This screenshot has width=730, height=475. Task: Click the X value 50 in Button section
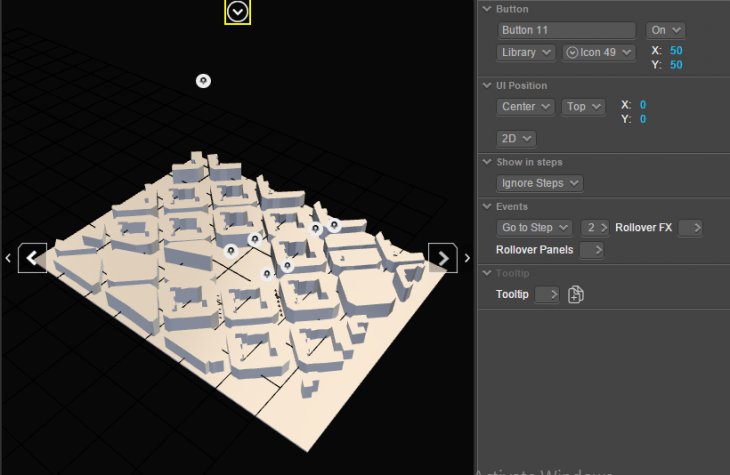point(676,50)
